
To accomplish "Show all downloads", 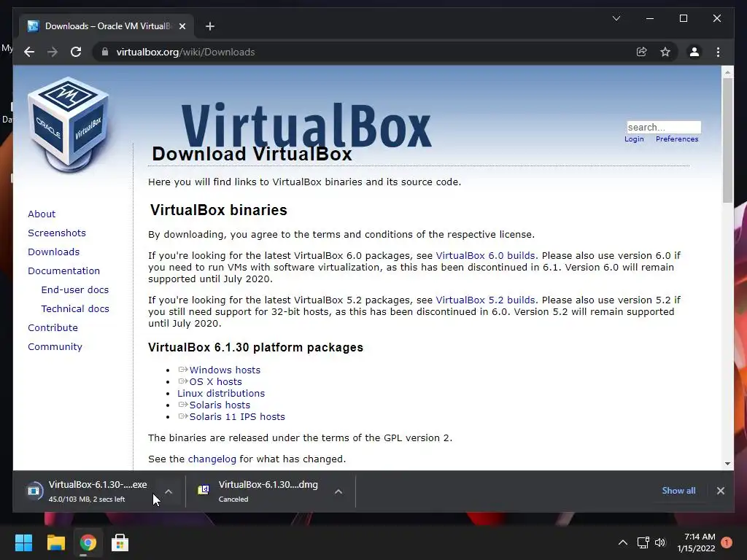I will click(678, 491).
